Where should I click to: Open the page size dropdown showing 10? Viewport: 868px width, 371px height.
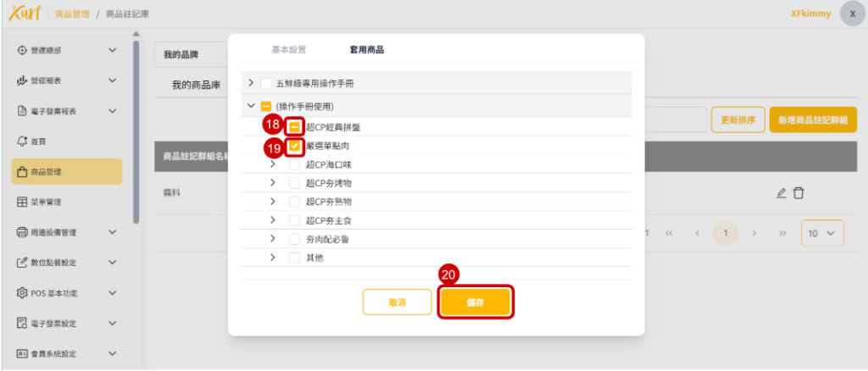pyautogui.click(x=821, y=232)
